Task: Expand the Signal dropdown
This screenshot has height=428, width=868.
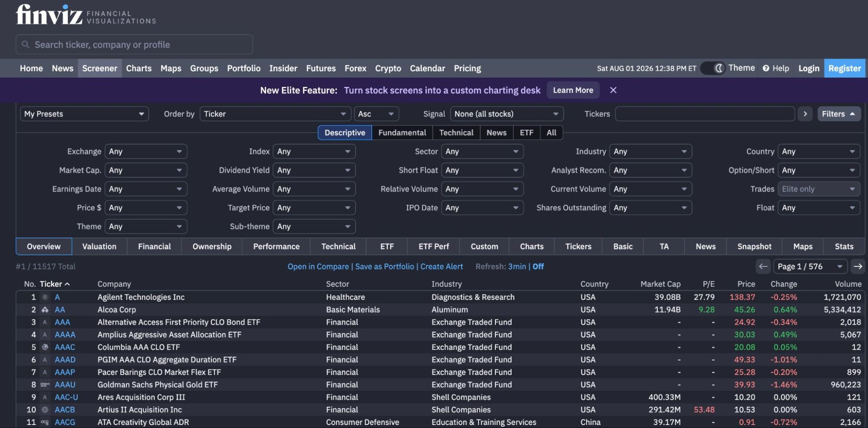Action: (x=506, y=114)
